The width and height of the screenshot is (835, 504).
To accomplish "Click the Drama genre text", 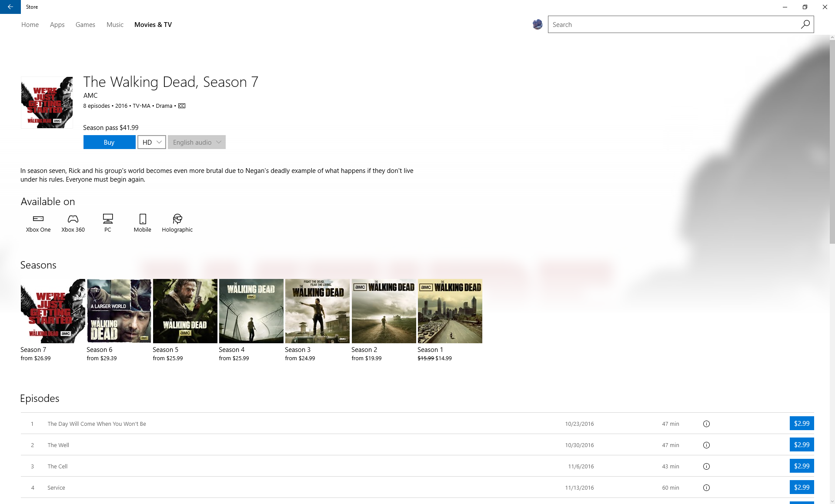I will 164,106.
